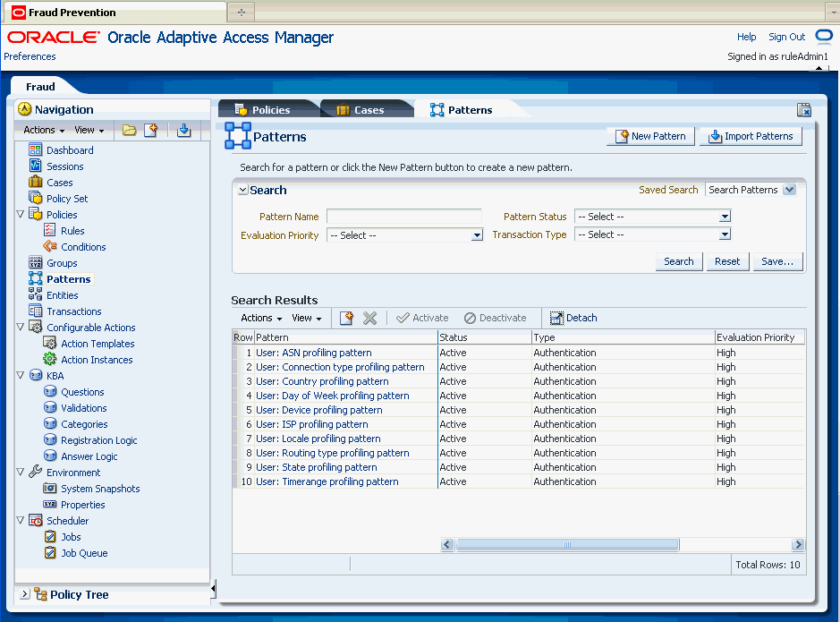
Task: Open the User: ASN profiling pattern link
Action: point(313,353)
